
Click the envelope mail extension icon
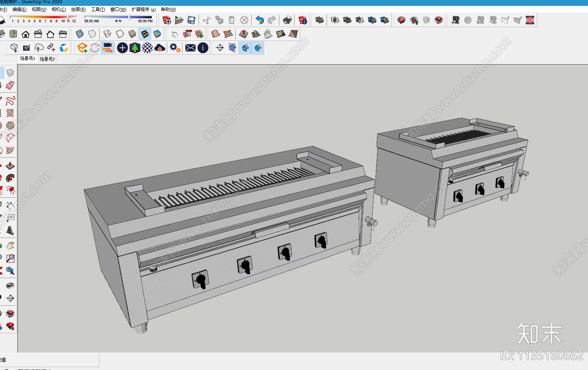(190, 48)
